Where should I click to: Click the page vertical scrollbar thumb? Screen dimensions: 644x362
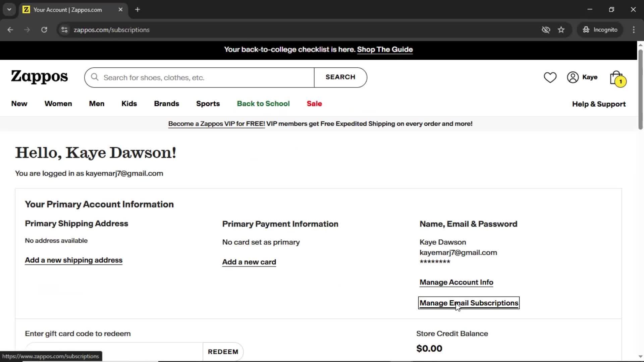640,89
